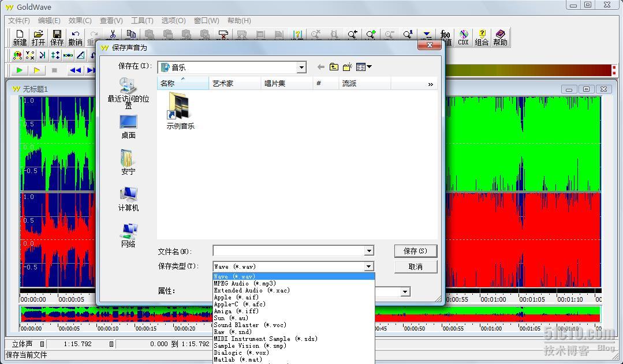The image size is (623, 364).
Task: Click the 取消 cancel button
Action: 416,267
